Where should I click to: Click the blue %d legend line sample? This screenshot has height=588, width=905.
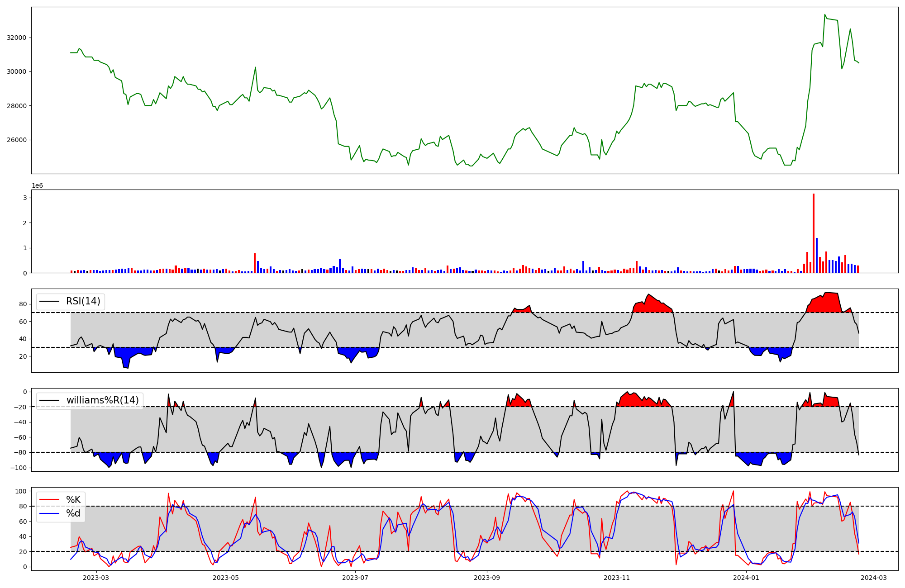tap(49, 513)
